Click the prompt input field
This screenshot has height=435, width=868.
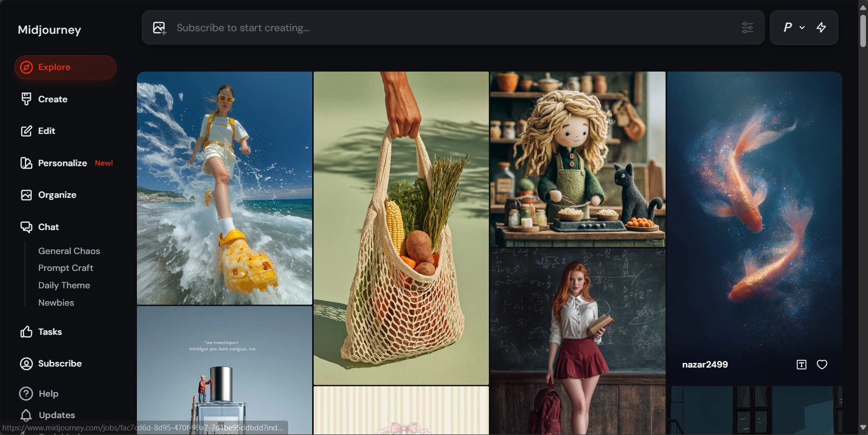(x=453, y=28)
